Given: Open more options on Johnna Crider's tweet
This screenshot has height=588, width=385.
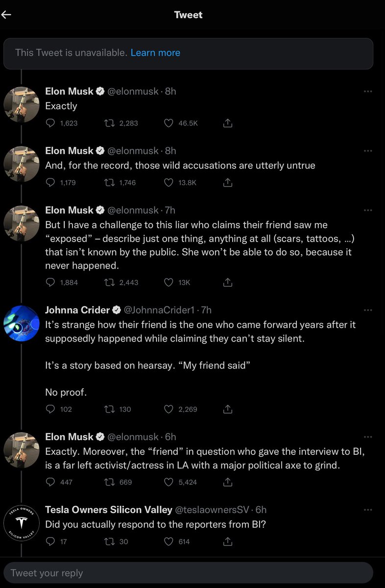Looking at the screenshot, I should pos(368,310).
